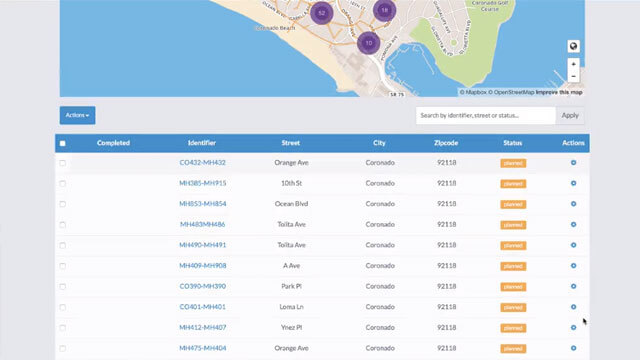Viewport: 640px width, 360px height.
Task: Check the box for MH409-MH908
Action: point(62,266)
